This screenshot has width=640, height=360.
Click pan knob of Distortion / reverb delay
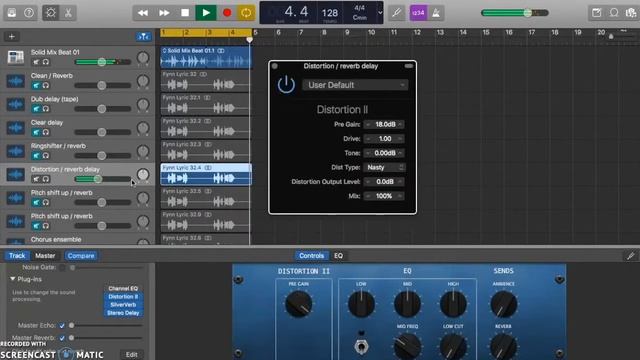[x=143, y=175]
